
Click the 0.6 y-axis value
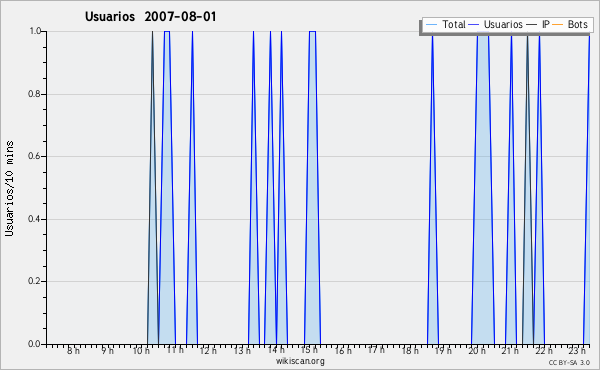pos(35,156)
